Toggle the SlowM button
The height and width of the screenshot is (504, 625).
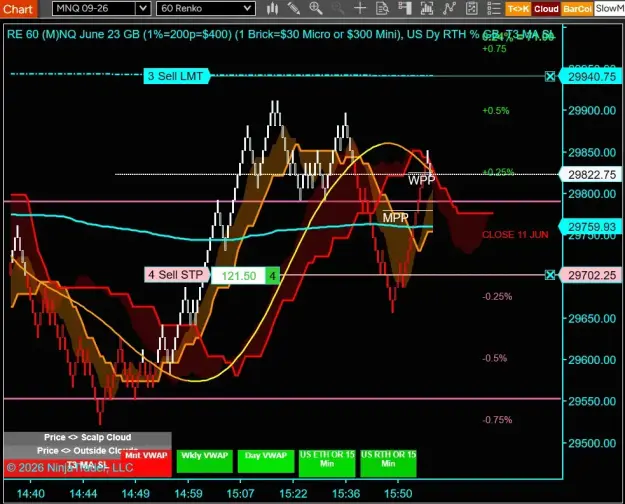coord(609,9)
